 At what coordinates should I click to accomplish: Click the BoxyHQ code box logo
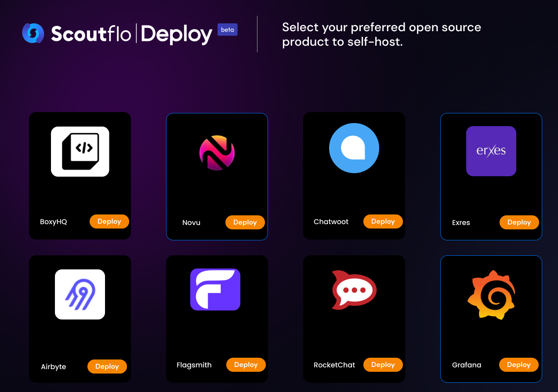[x=80, y=152]
